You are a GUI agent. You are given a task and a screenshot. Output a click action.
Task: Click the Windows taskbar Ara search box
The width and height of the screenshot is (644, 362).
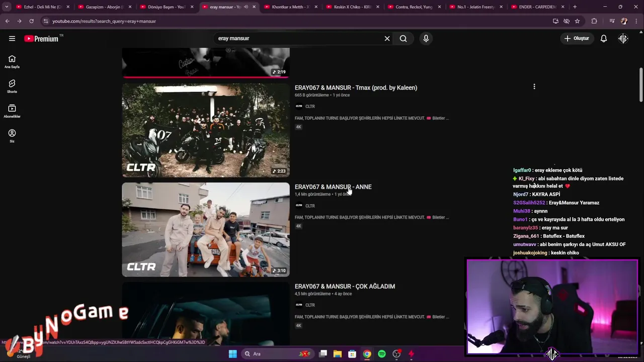pyautogui.click(x=277, y=354)
